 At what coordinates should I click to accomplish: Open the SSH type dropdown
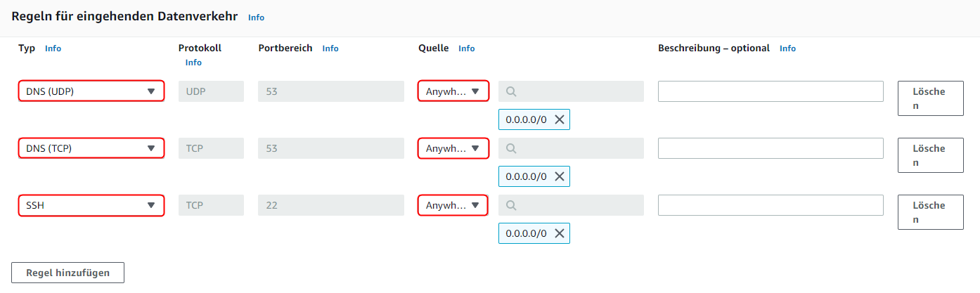pos(91,205)
